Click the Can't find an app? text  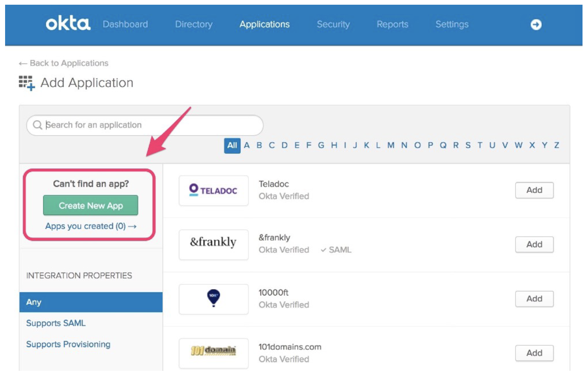point(91,184)
